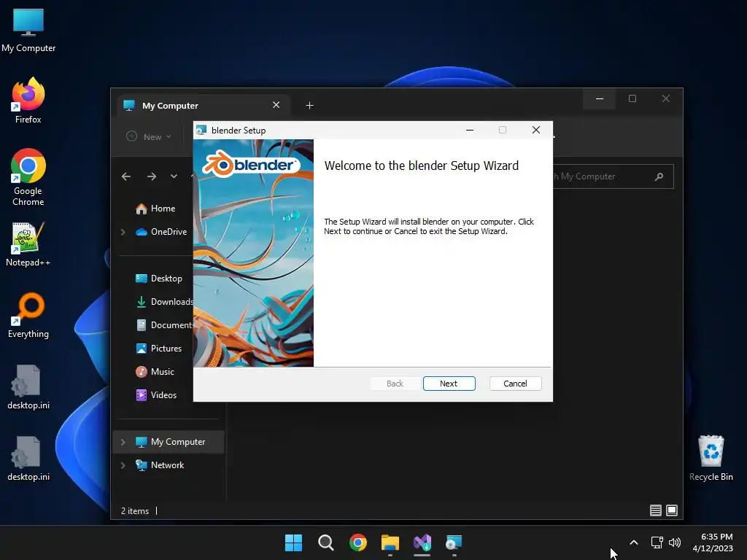Open Windows Start menu
Viewport: 747px width, 560px height.
pyautogui.click(x=293, y=542)
